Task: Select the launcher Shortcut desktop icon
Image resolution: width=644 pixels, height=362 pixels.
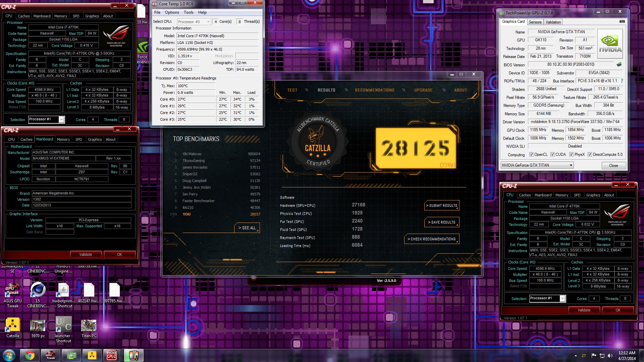Action: (x=63, y=329)
